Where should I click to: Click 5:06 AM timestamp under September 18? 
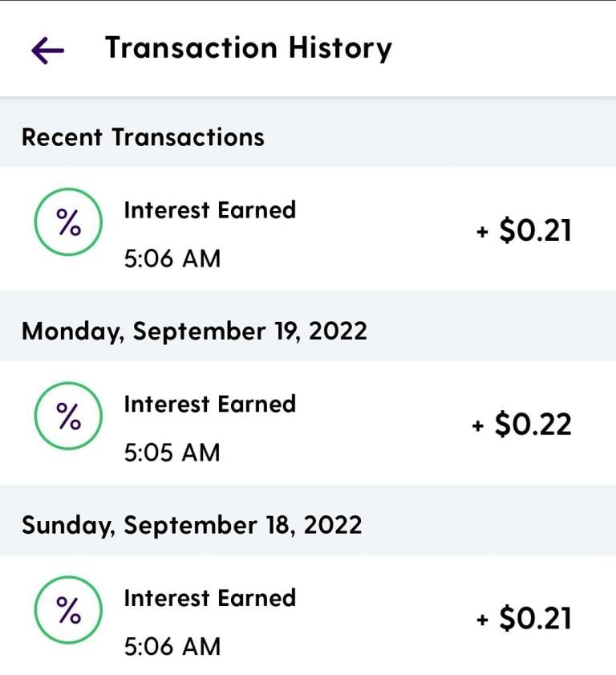tap(172, 647)
